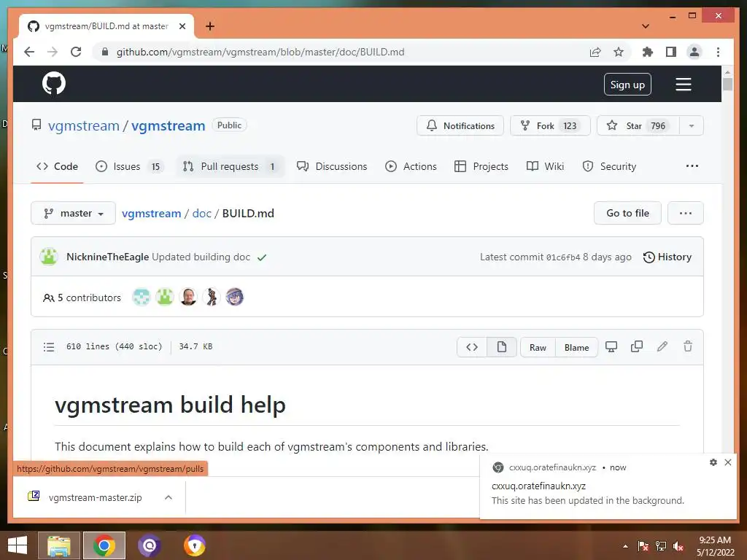The width and height of the screenshot is (747, 560).
Task: Click the Sign up button
Action: click(627, 85)
